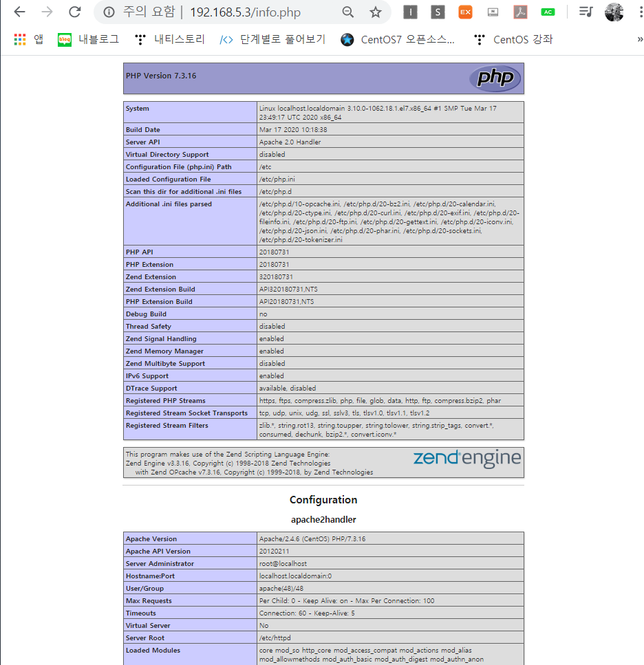Viewport: 644px width, 665px height.
Task: Expand the hidden bookmarks chevron
Action: [640, 39]
